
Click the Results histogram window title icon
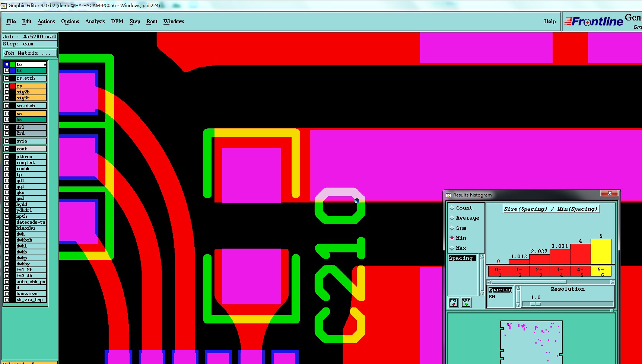(x=448, y=195)
